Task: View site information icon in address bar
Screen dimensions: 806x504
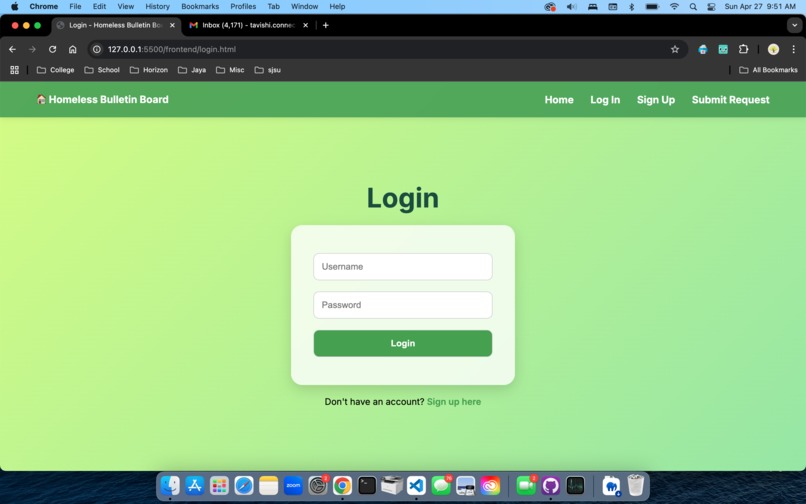Action: pos(97,49)
